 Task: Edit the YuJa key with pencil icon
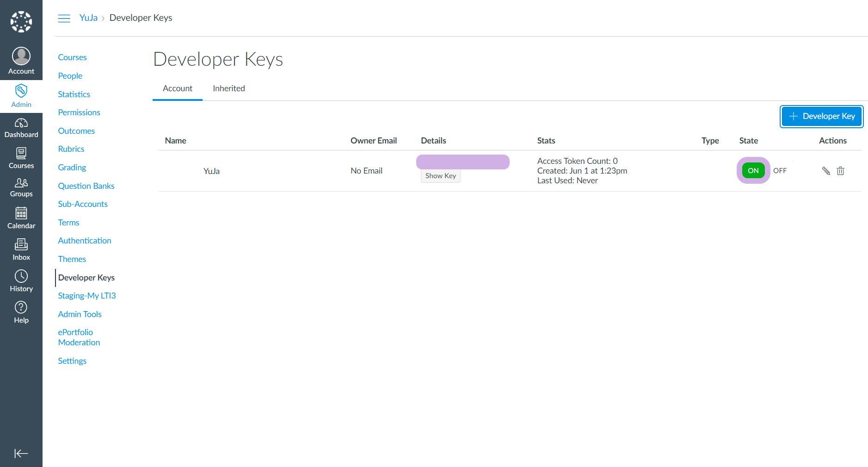826,171
